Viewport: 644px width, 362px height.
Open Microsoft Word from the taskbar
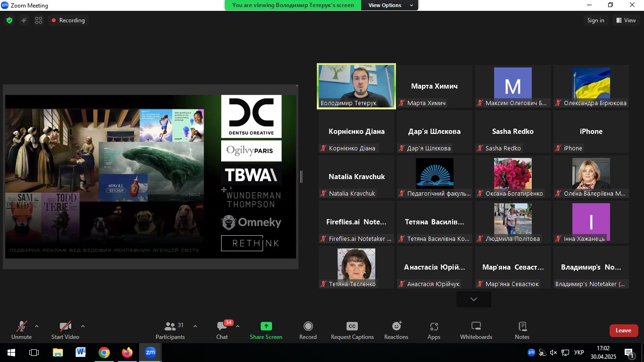(81, 353)
